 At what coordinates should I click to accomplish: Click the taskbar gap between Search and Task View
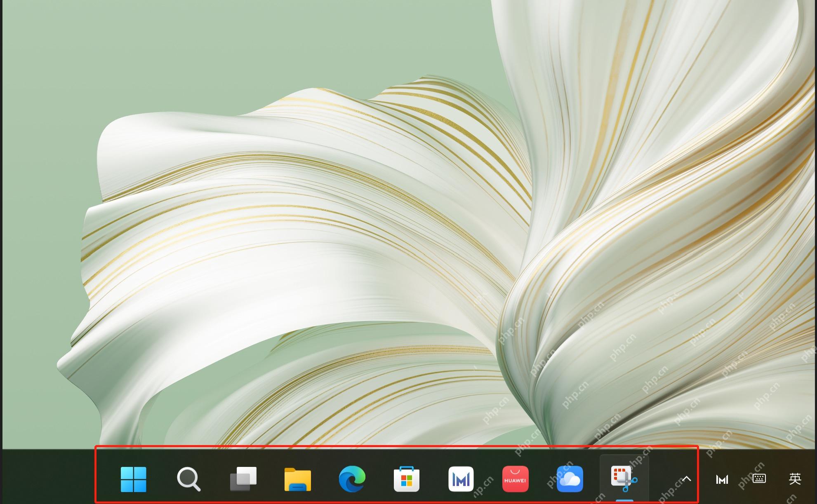(x=215, y=479)
